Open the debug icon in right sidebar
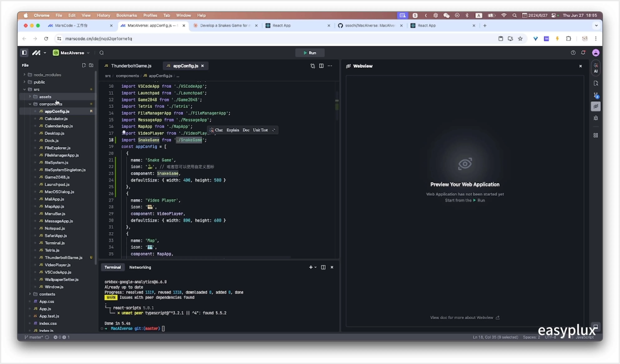The width and height of the screenshot is (620, 364). [x=596, y=118]
